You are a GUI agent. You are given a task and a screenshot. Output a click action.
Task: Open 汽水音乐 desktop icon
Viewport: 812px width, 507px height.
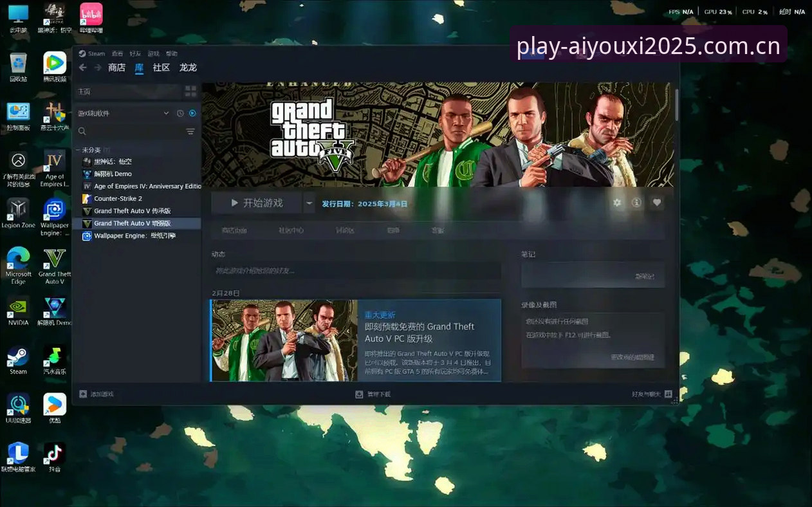tap(55, 360)
